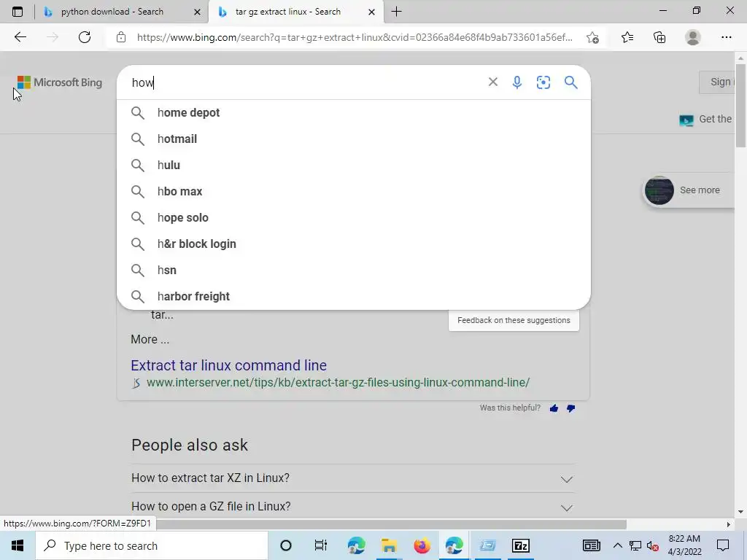
Task: Choose the home depot suggestion
Action: 354,113
